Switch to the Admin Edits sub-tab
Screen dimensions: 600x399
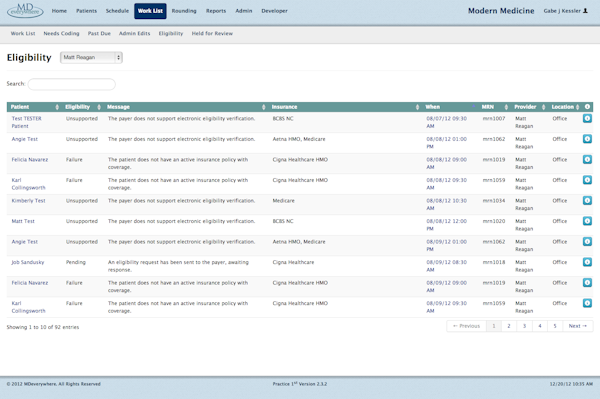coord(134,33)
